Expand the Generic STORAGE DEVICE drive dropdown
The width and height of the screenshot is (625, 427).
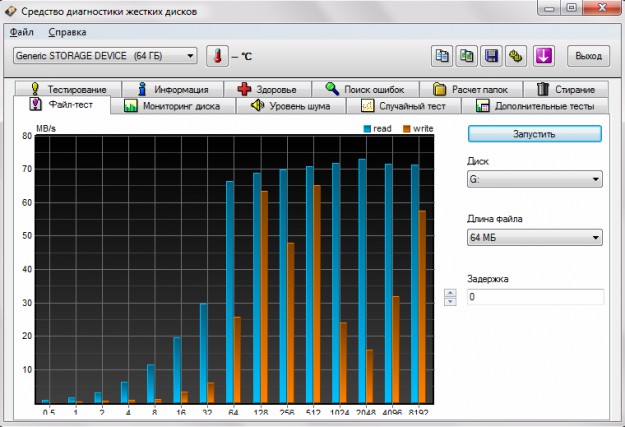click(x=105, y=56)
